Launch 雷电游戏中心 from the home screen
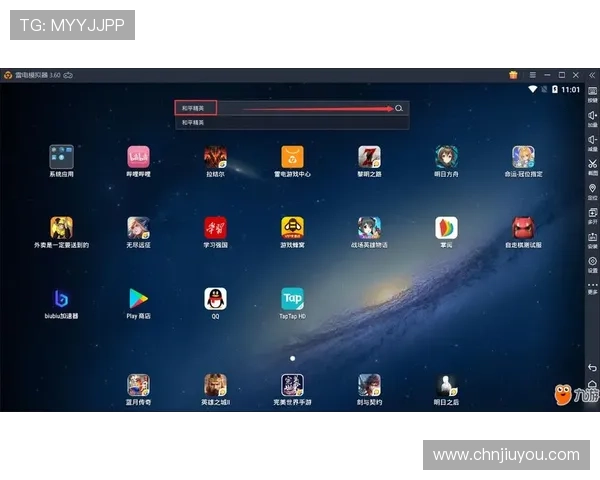The height and width of the screenshot is (480, 600). [x=292, y=157]
